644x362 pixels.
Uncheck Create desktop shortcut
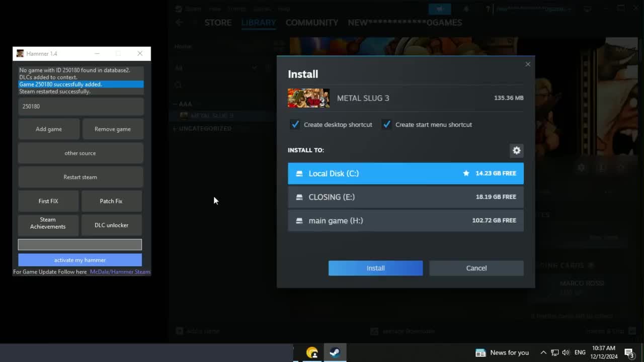coord(295,125)
